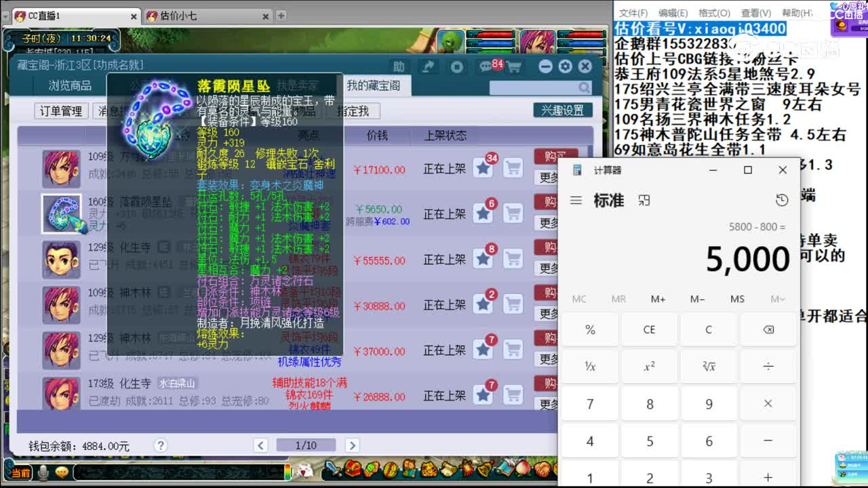868x488 pixels.
Task: Open the 编辑(E) menu in Notepad
Action: 673,13
